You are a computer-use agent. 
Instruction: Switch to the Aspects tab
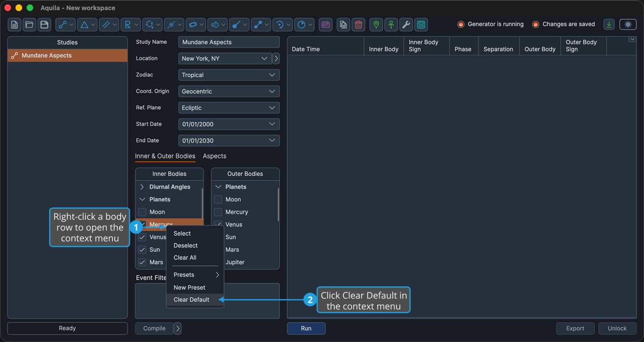click(x=215, y=156)
